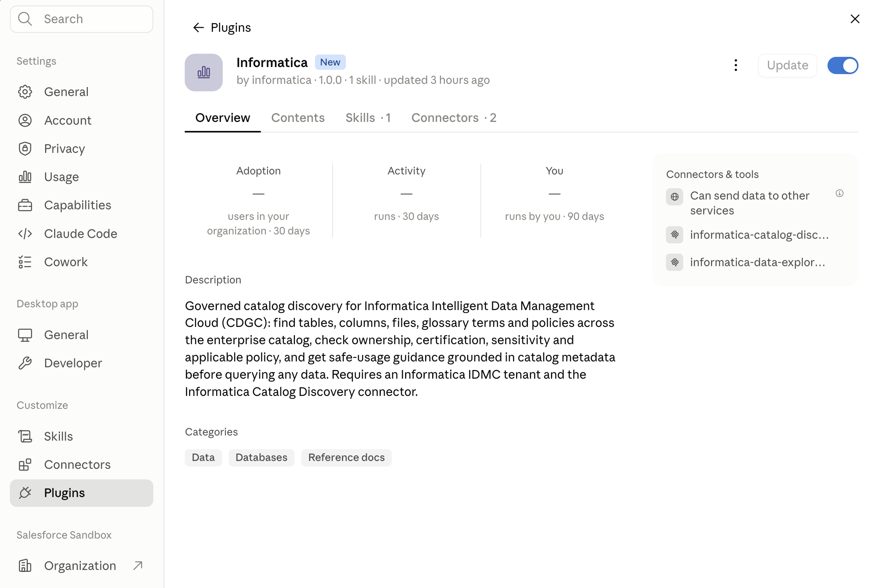The height and width of the screenshot is (588, 873).
Task: Toggle the Informatica plugin off
Action: (843, 65)
